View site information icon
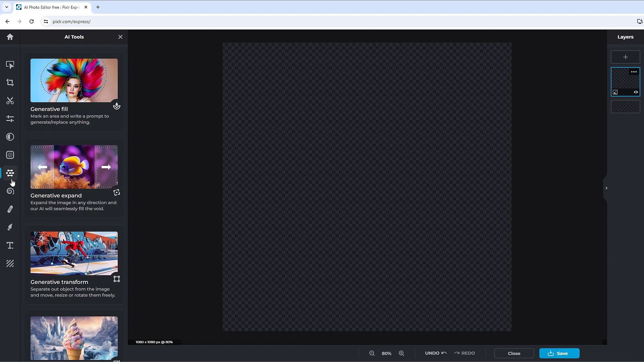644x362 pixels. (x=46, y=21)
